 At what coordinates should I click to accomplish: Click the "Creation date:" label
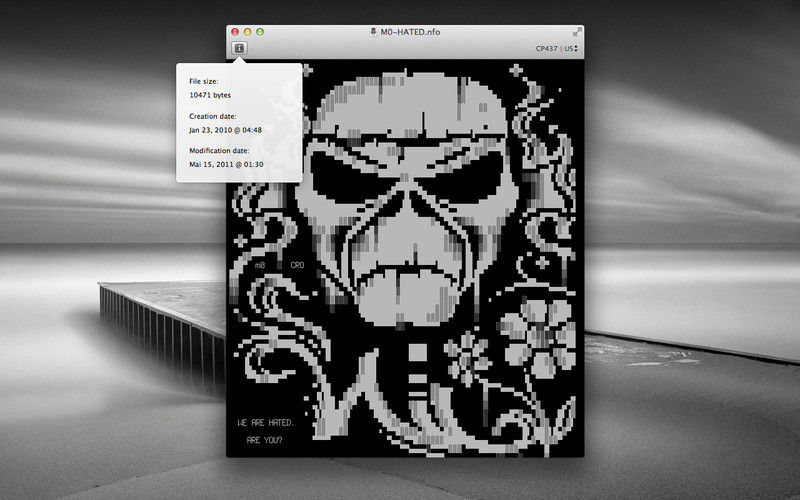(x=212, y=116)
